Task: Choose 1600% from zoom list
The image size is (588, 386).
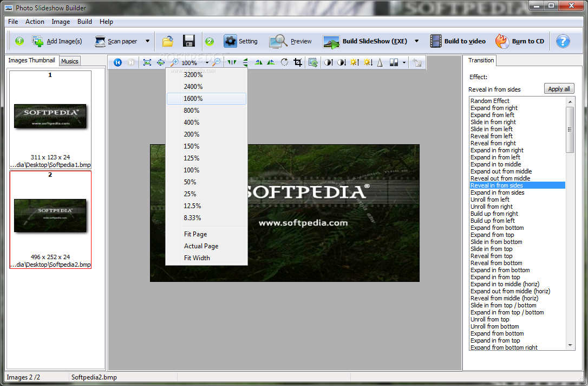Action: pos(206,98)
